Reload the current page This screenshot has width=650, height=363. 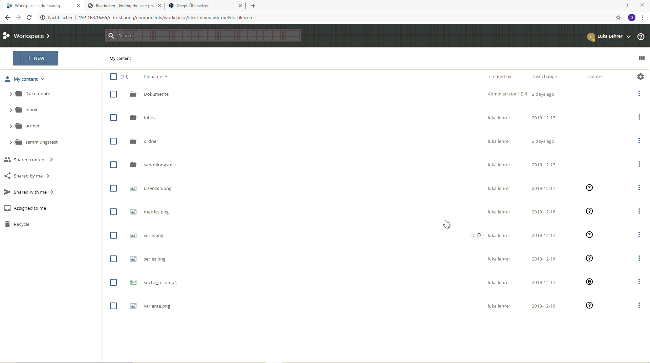[x=29, y=17]
